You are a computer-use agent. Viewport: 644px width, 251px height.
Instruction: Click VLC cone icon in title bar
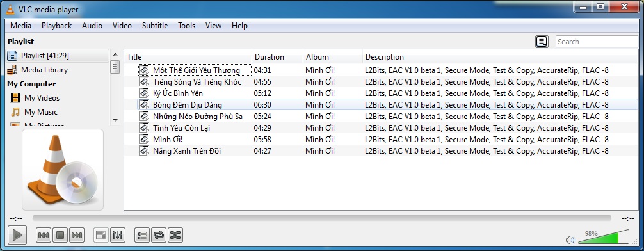(10, 9)
